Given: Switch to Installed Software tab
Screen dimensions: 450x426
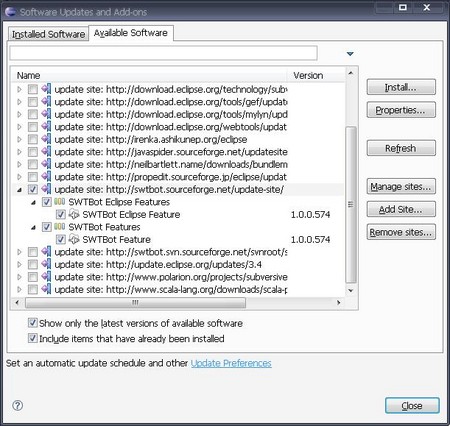Looking at the screenshot, I should [x=48, y=34].
